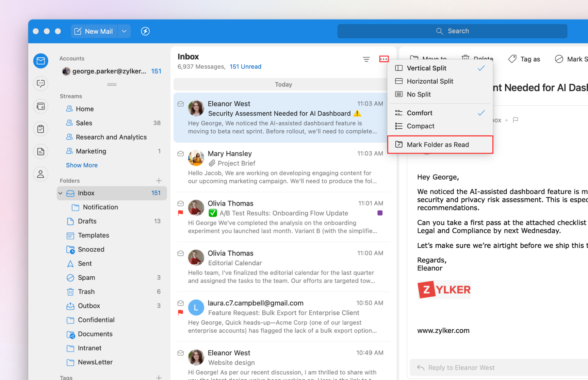This screenshot has width=588, height=380.
Task: Collapse the Inbox folder tree
Action: (x=61, y=193)
